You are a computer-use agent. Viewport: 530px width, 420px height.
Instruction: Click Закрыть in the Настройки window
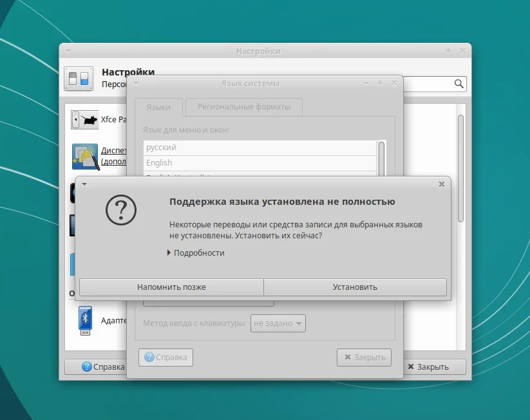(434, 367)
